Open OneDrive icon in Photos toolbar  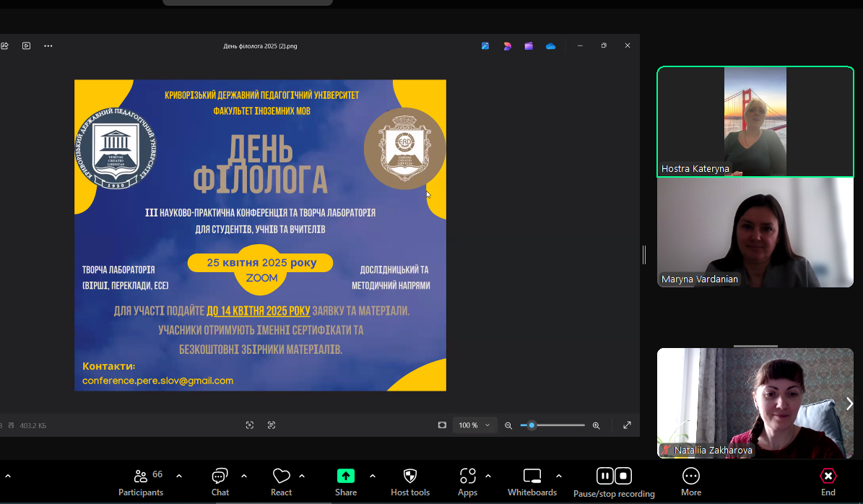coord(550,46)
